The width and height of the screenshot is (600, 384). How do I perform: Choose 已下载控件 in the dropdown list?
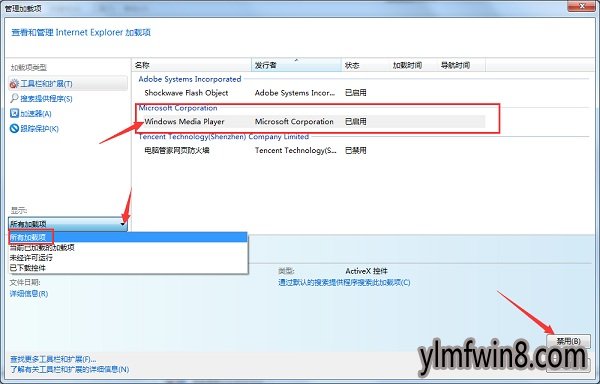pyautogui.click(x=128, y=268)
